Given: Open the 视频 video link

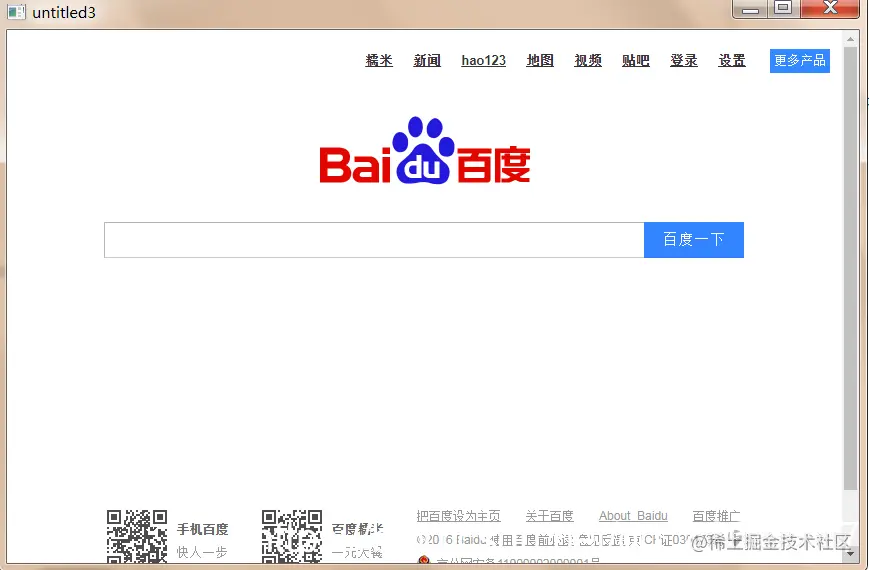Looking at the screenshot, I should click(x=588, y=60).
